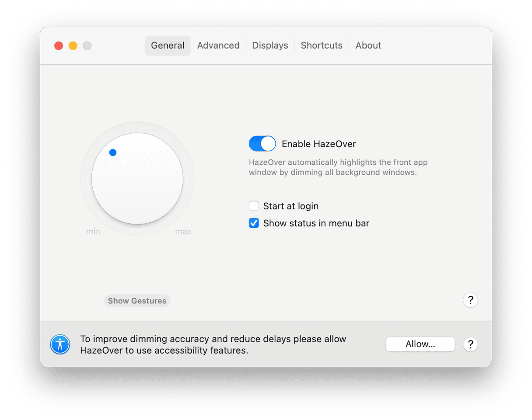Click the HazeOver description text
Viewport: 532px width, 420px height.
[x=338, y=167]
